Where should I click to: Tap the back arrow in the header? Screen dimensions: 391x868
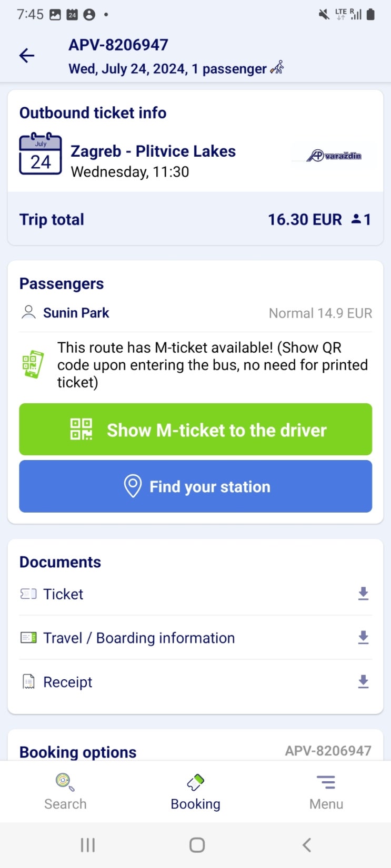27,55
